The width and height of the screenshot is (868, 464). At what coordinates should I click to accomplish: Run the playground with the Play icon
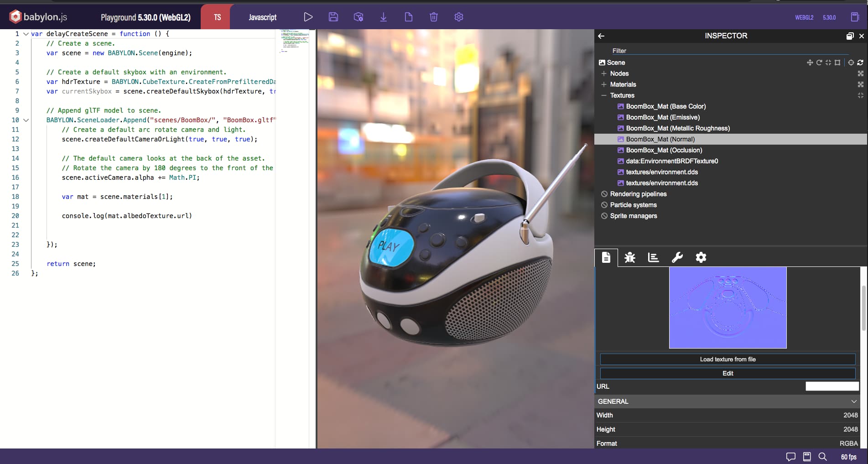click(x=308, y=17)
